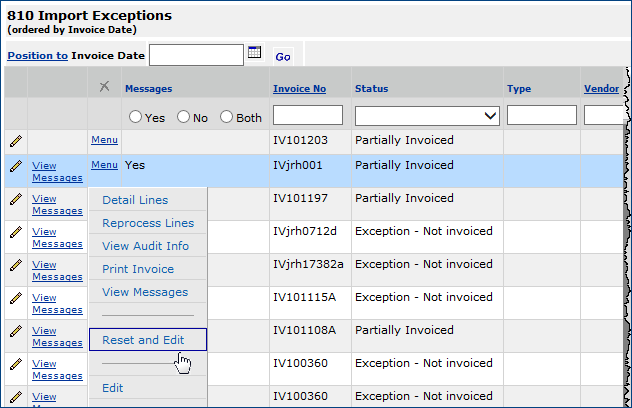Sort by Invoice No column header

coord(299,89)
